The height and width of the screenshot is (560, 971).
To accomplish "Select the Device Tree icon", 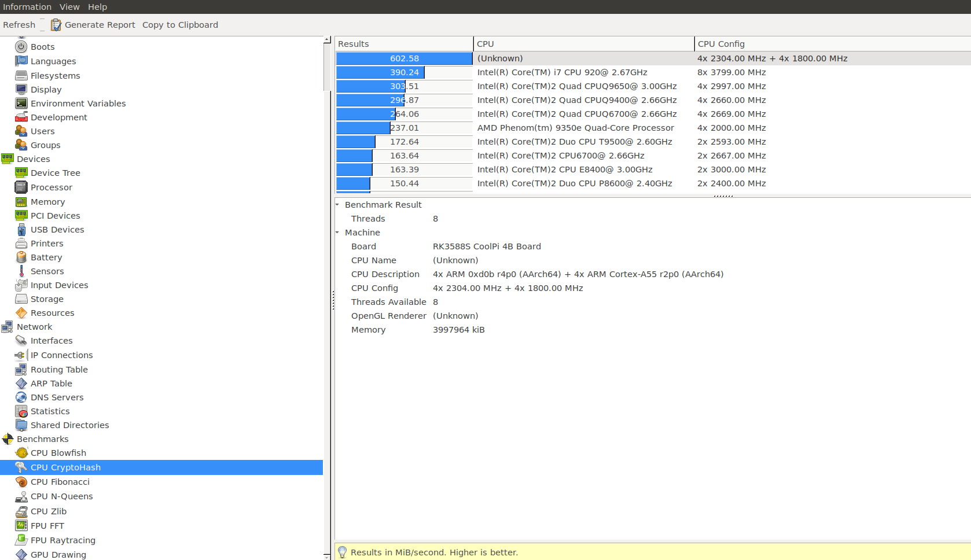I will pyautogui.click(x=21, y=173).
